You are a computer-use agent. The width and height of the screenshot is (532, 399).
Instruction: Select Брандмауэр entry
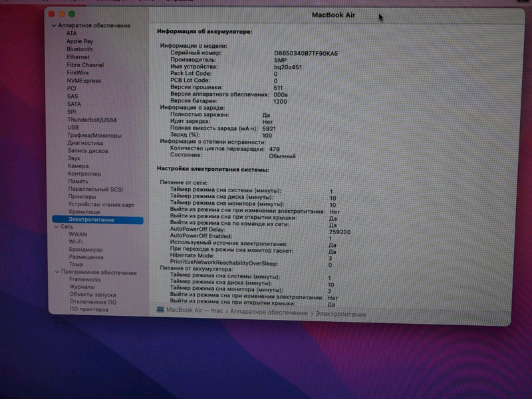click(x=86, y=249)
